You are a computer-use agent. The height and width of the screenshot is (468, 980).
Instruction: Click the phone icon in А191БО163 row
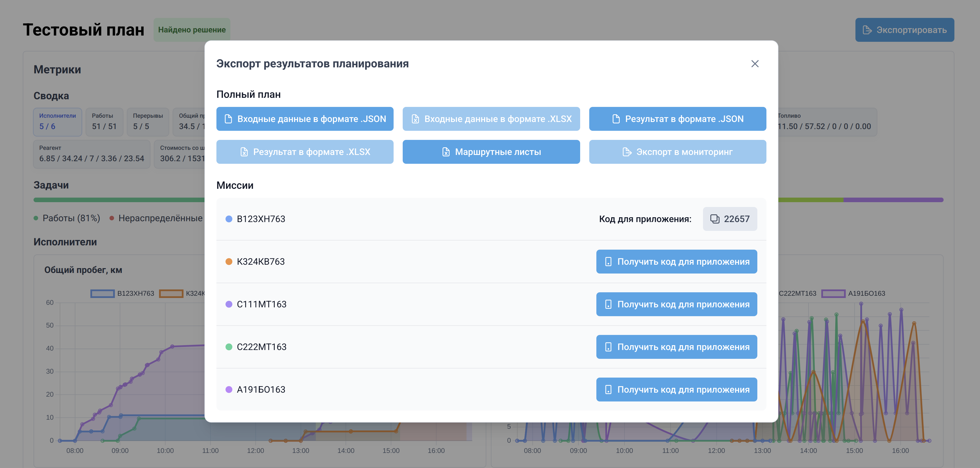[608, 389]
